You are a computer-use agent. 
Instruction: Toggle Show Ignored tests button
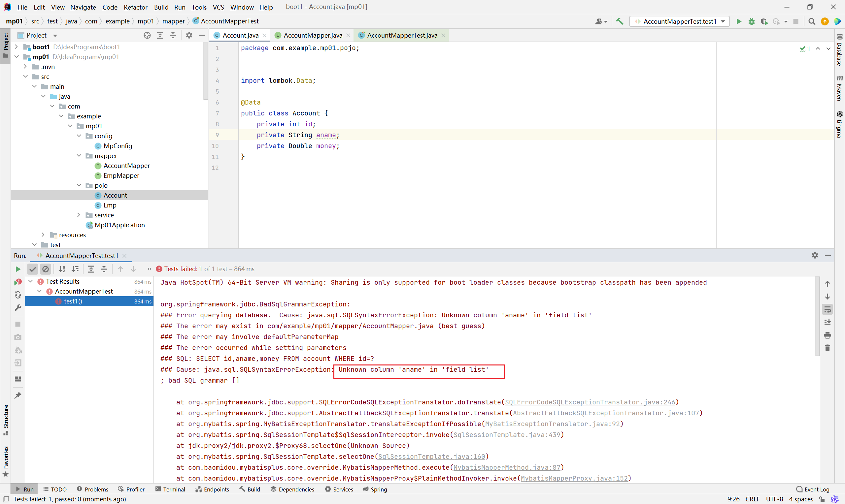[45, 269]
